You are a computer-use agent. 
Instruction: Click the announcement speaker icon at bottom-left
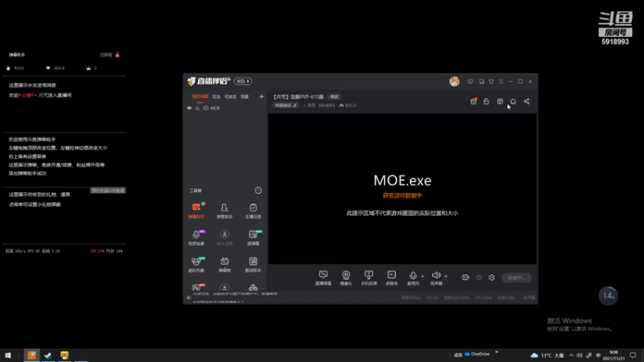[188, 298]
